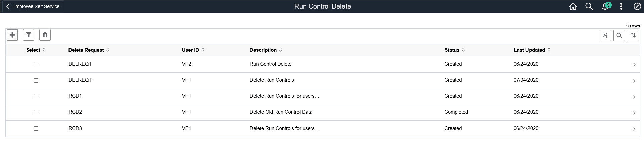This screenshot has width=644, height=146.
Task: Select the DELREQ1 row checkbox
Action: (x=36, y=64)
